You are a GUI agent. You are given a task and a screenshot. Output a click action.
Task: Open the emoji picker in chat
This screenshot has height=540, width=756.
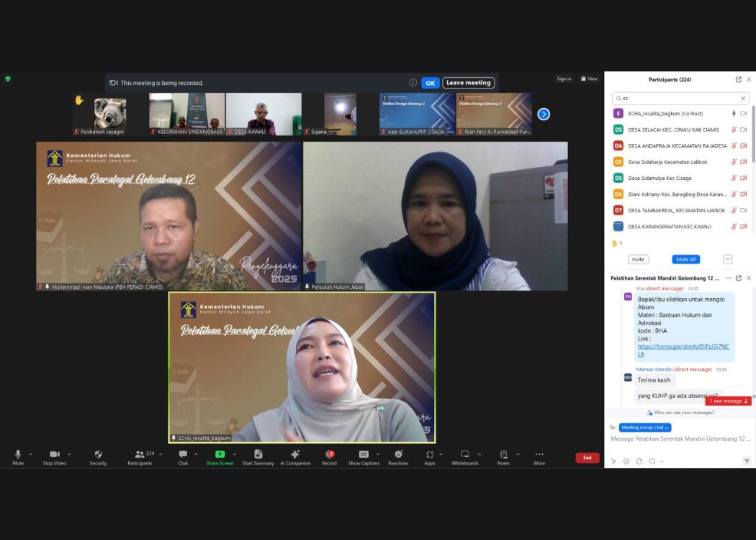pos(626,461)
